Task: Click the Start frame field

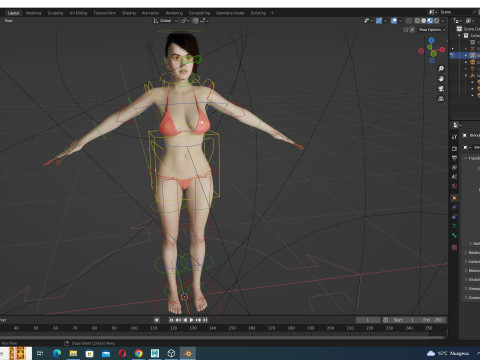Action: pos(404,320)
